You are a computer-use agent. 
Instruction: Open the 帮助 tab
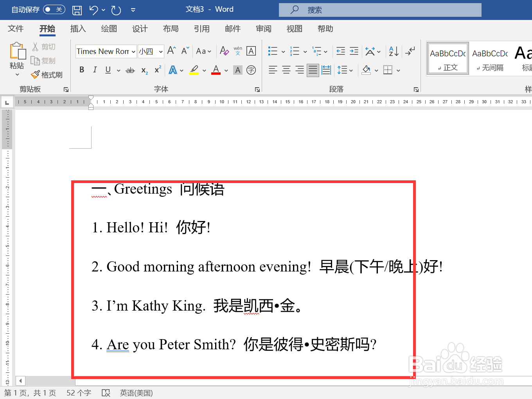pos(325,29)
